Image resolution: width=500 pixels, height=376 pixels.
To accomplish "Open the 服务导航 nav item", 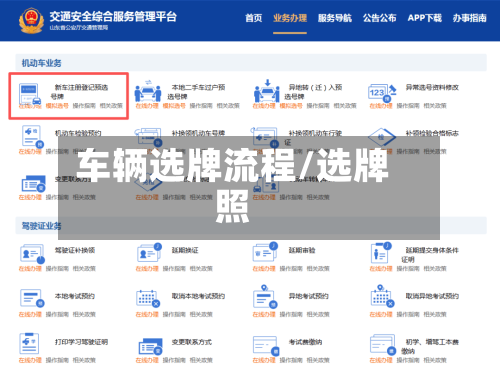I will (x=335, y=18).
